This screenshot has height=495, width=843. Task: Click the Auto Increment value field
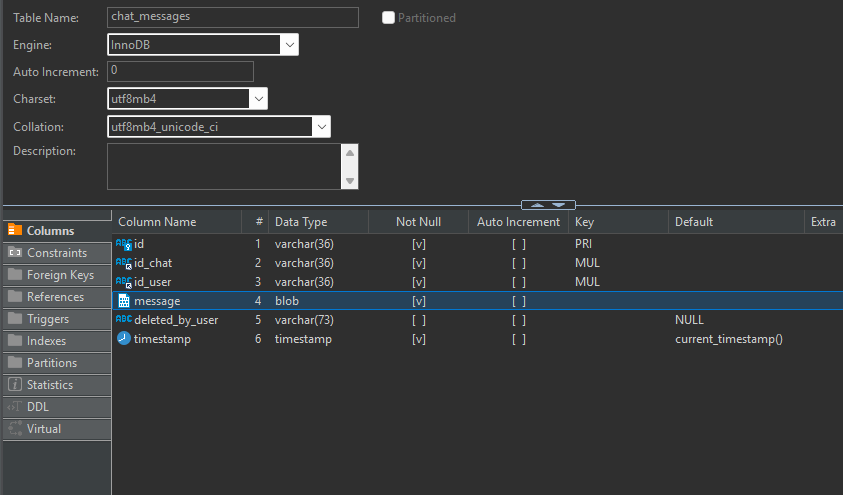181,71
